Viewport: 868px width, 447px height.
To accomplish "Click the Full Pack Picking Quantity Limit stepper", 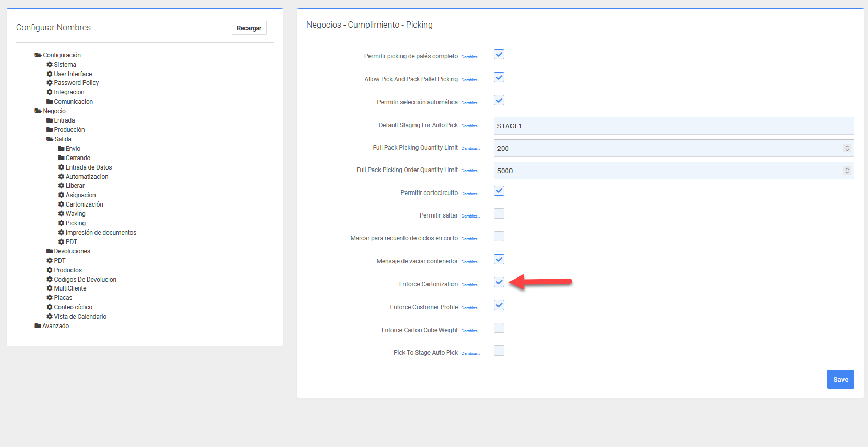I will tap(847, 148).
